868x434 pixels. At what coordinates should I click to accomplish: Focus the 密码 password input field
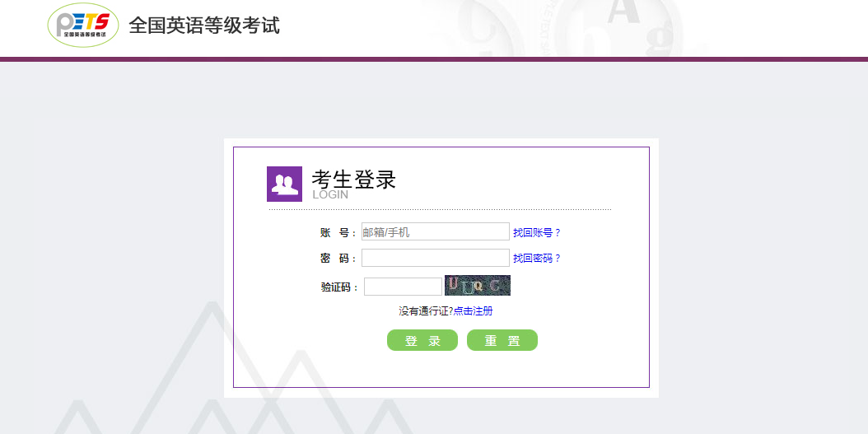(x=435, y=258)
